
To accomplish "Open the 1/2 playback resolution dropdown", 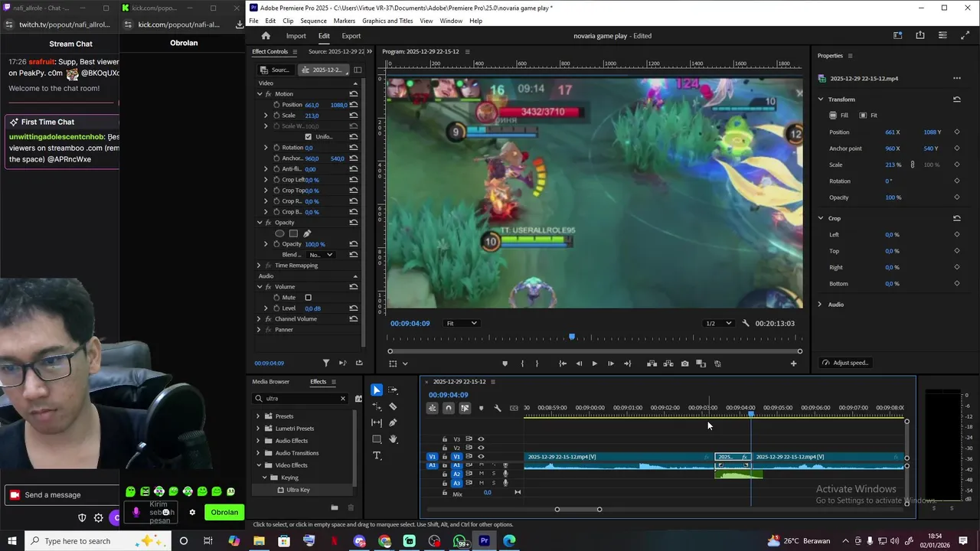I will tap(719, 323).
